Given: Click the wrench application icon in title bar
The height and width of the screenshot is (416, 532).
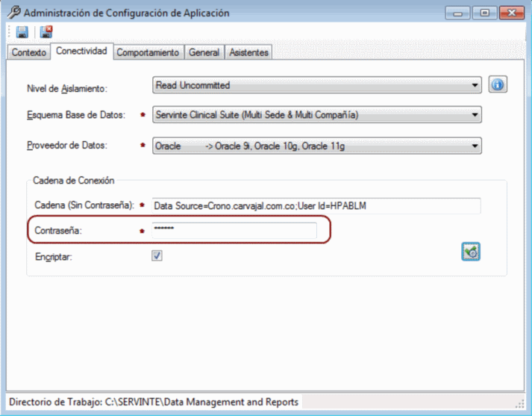Looking at the screenshot, I should tap(13, 12).
